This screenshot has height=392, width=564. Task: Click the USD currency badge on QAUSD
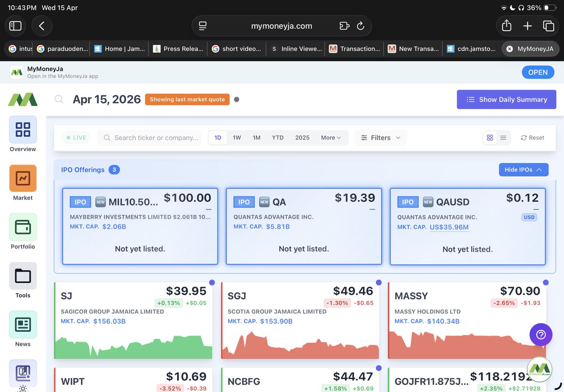pyautogui.click(x=529, y=217)
